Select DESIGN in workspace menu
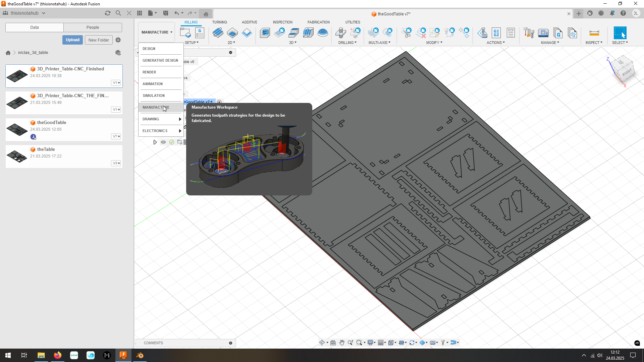This screenshot has height=362, width=644. 161,49
